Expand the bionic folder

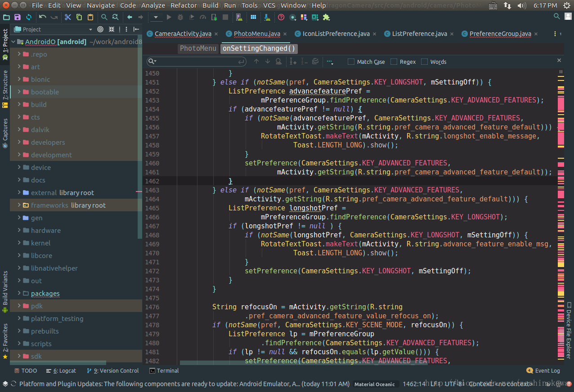click(x=18, y=79)
